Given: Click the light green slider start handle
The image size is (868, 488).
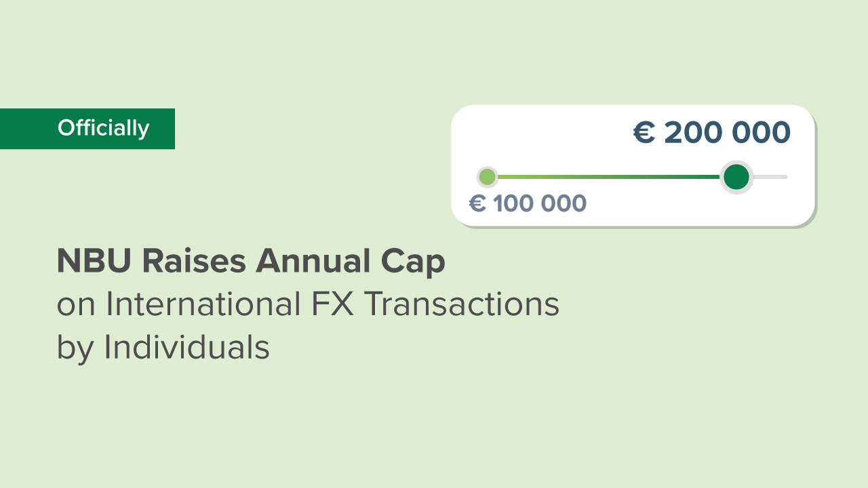Looking at the screenshot, I should [487, 178].
